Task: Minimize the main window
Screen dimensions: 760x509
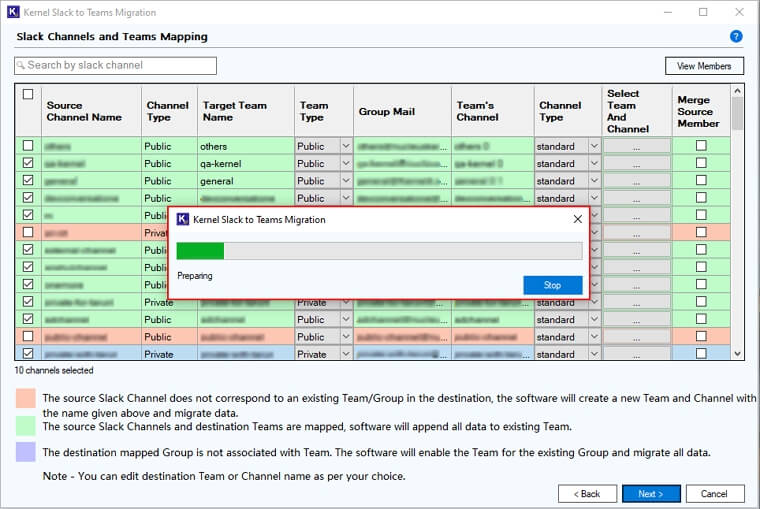Action: (668, 12)
